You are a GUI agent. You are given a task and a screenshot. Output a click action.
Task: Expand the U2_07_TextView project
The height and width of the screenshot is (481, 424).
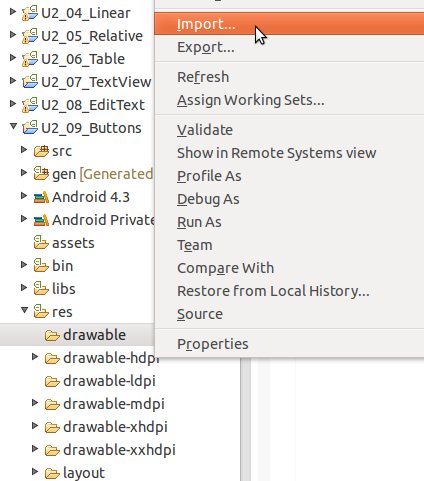[x=13, y=80]
